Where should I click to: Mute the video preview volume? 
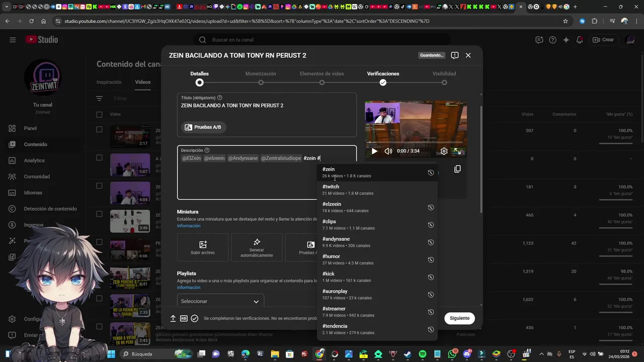point(388,151)
